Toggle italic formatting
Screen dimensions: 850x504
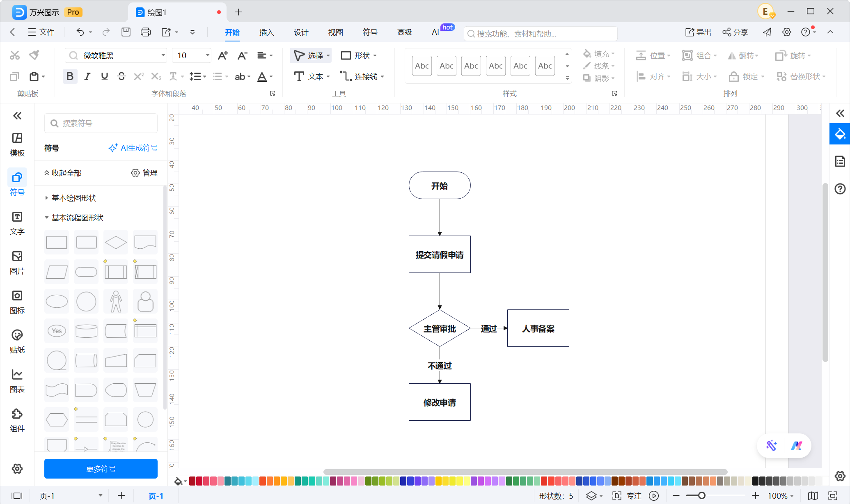click(87, 76)
